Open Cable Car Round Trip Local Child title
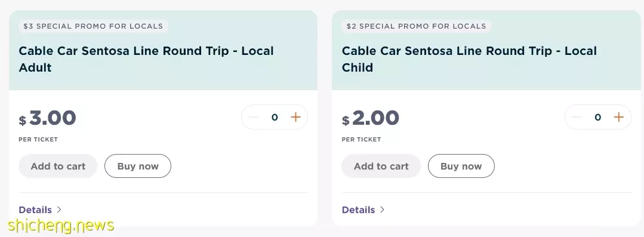Image resolution: width=644 pixels, height=237 pixels. [x=469, y=59]
